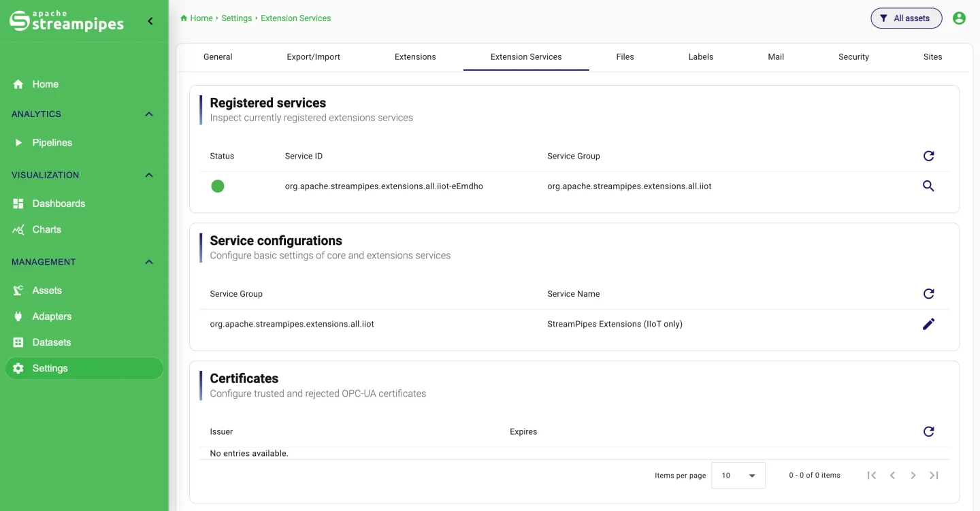Go to next page of certificates
The width and height of the screenshot is (980, 511).
[913, 475]
